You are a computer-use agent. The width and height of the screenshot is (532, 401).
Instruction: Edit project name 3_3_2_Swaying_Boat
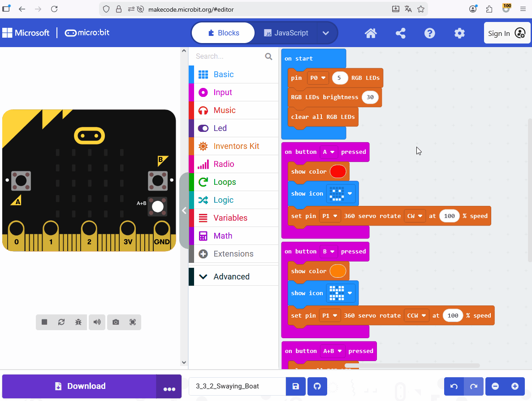[237, 386]
